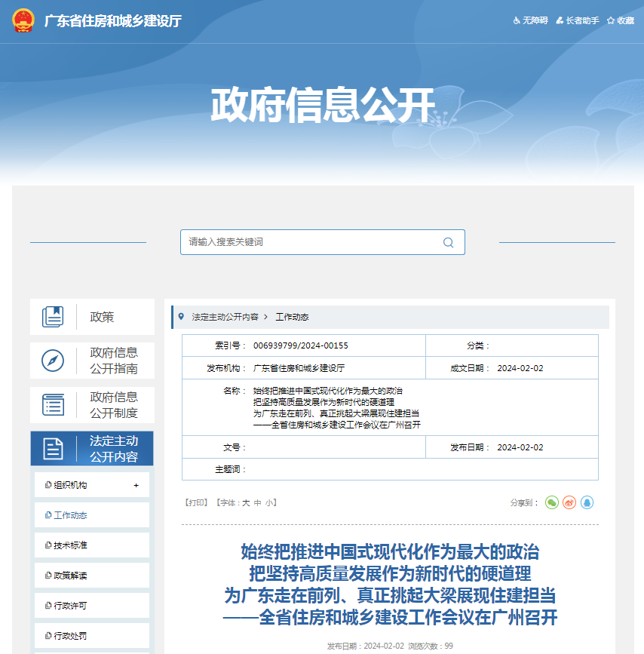644x654 pixels.
Task: Share the article to Weibo
Action: (x=569, y=502)
